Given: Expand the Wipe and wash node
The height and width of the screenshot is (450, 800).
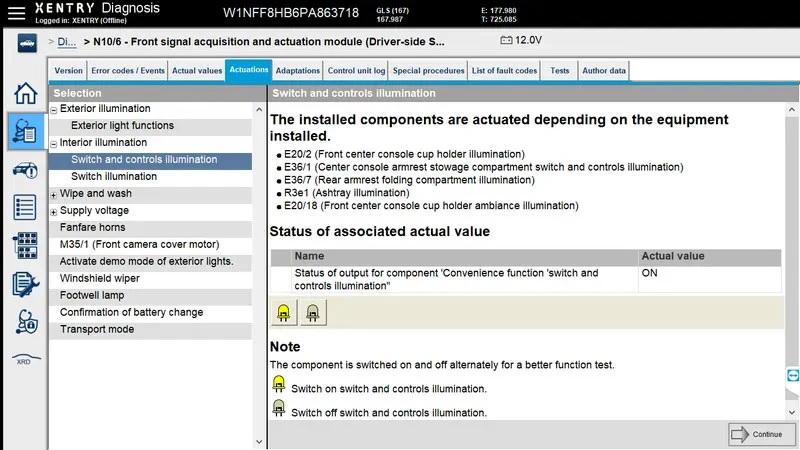Looking at the screenshot, I should [x=54, y=195].
